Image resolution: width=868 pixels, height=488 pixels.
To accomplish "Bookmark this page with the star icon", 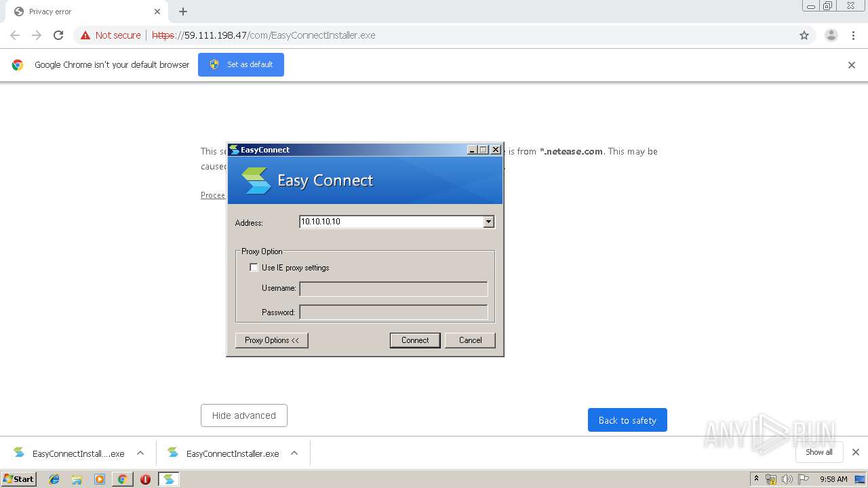I will tap(804, 35).
